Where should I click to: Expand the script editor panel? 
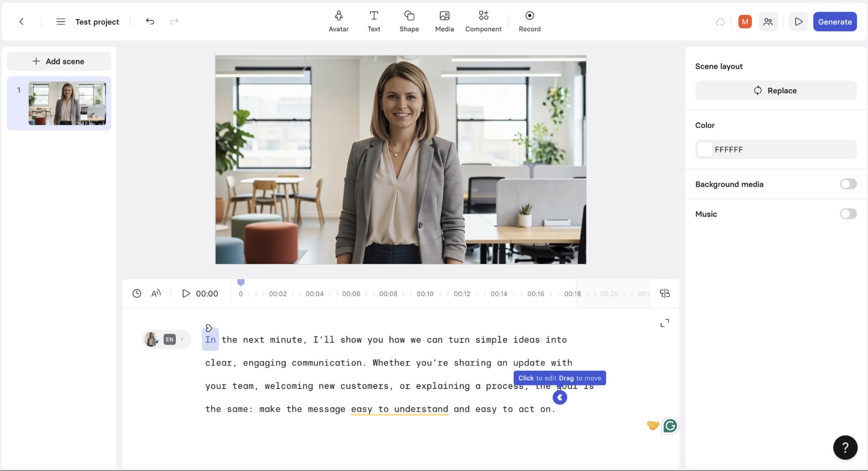[x=664, y=323]
